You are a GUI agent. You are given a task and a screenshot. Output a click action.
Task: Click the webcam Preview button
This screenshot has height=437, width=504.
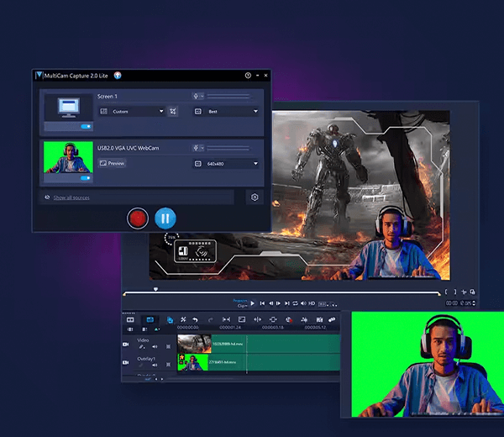coord(112,163)
